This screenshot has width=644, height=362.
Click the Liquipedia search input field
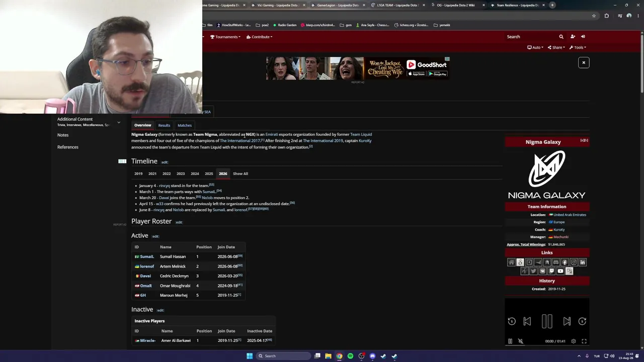click(531, 37)
